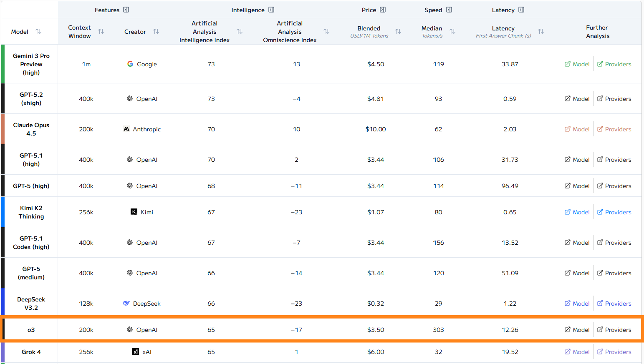Open Providers link for Kimi K2 Thinking

[614, 212]
